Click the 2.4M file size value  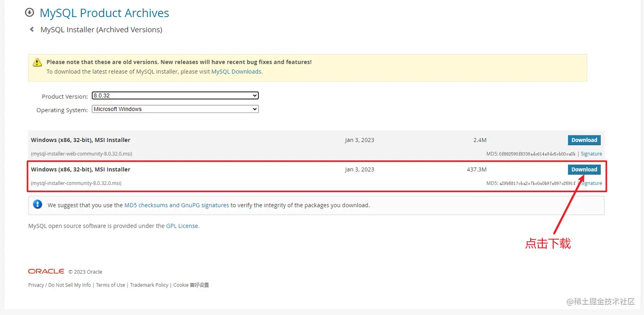coord(480,140)
